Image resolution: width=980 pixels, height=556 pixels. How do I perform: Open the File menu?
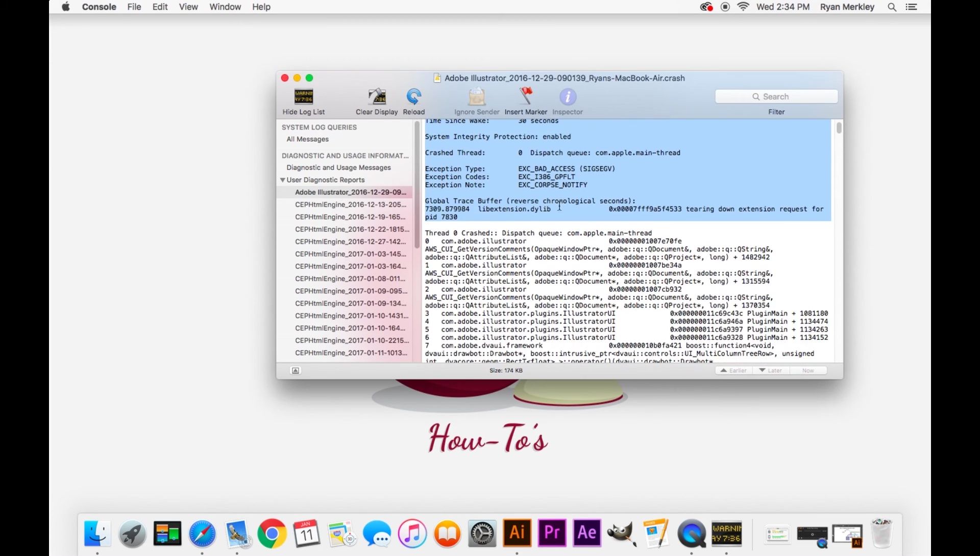[134, 7]
